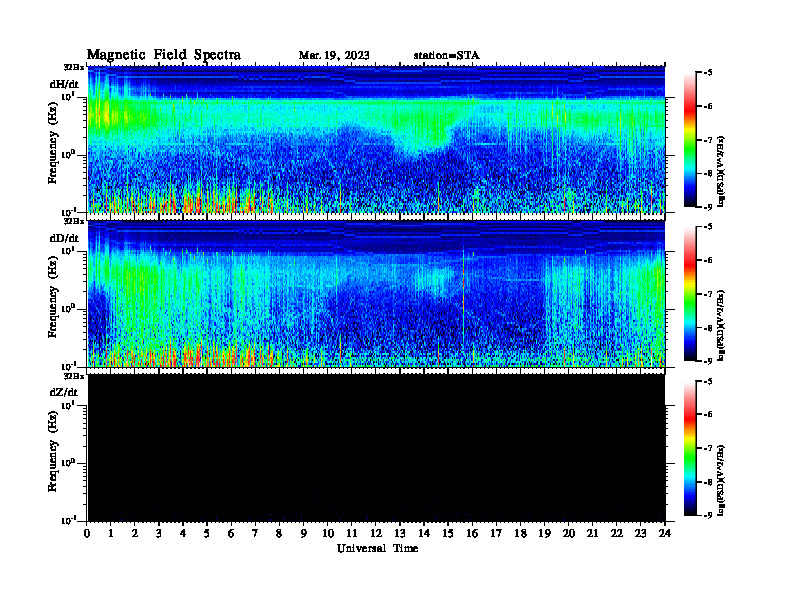Click the hour tick label '10'
Viewport: 792px width, 612px height.
click(x=328, y=533)
